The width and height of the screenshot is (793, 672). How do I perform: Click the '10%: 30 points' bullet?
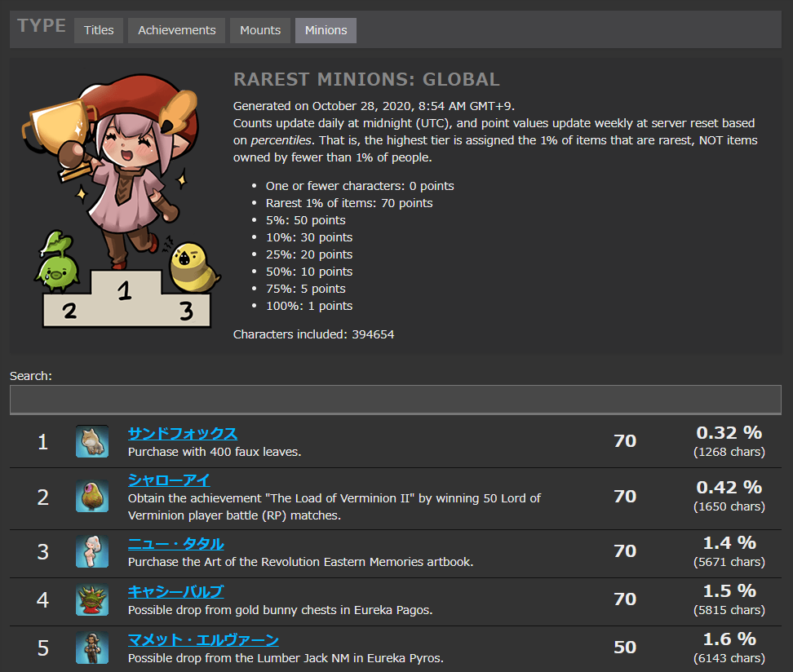point(309,237)
